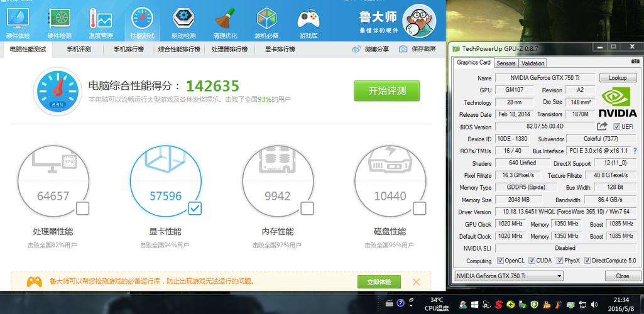Image resolution: width=644 pixels, height=314 pixels.
Task: Click the blue help icon in taskbar
Action: click(400, 303)
